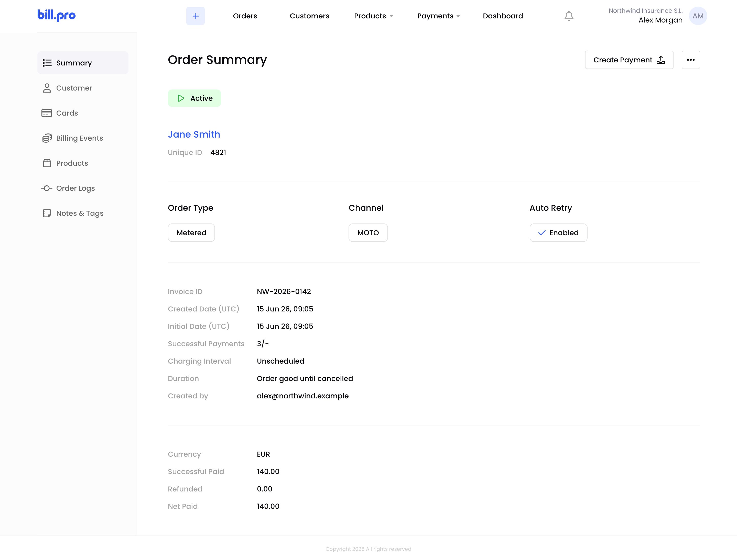
Task: Click the AM user avatar
Action: [x=698, y=16]
